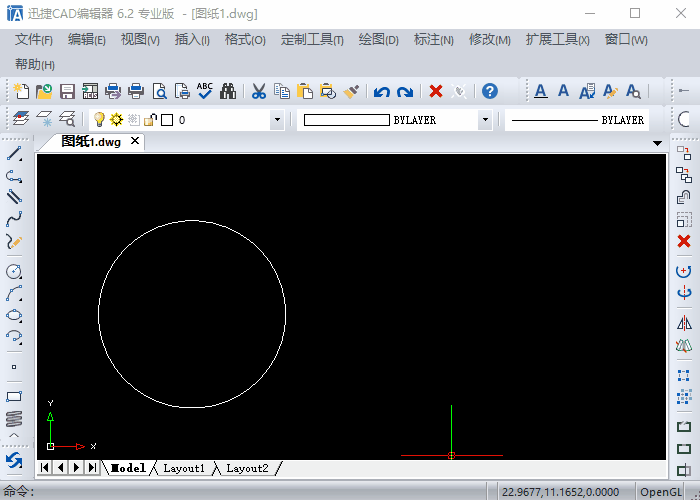Select the Spline curve tool
Image resolution: width=700 pixels, height=500 pixels.
[x=14, y=219]
